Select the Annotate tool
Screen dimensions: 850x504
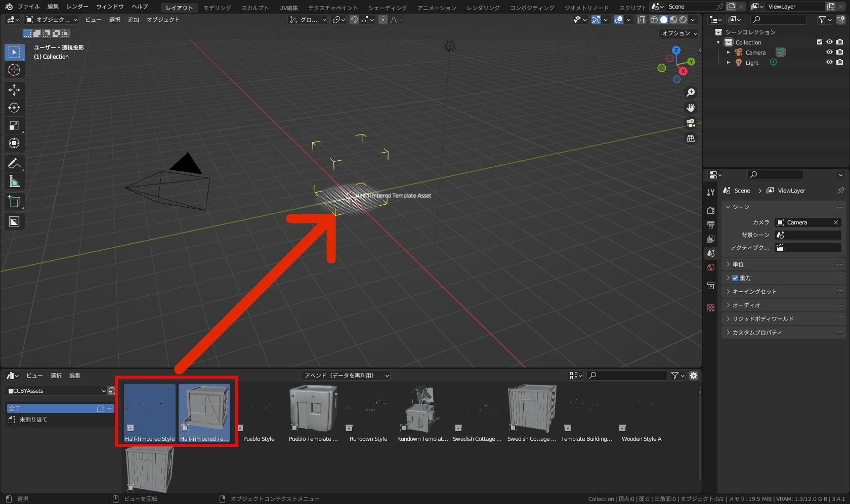[x=14, y=163]
